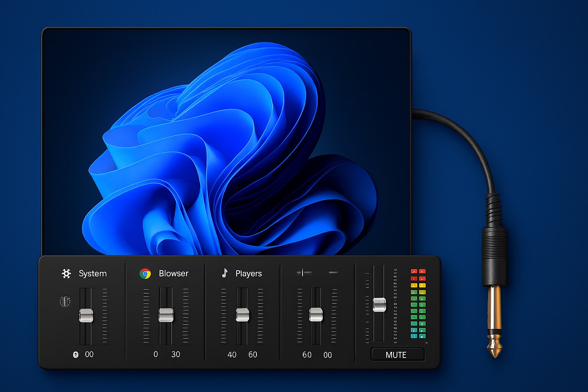This screenshot has height=392, width=588.
Task: Click the Blowser channel header
Action: (173, 273)
